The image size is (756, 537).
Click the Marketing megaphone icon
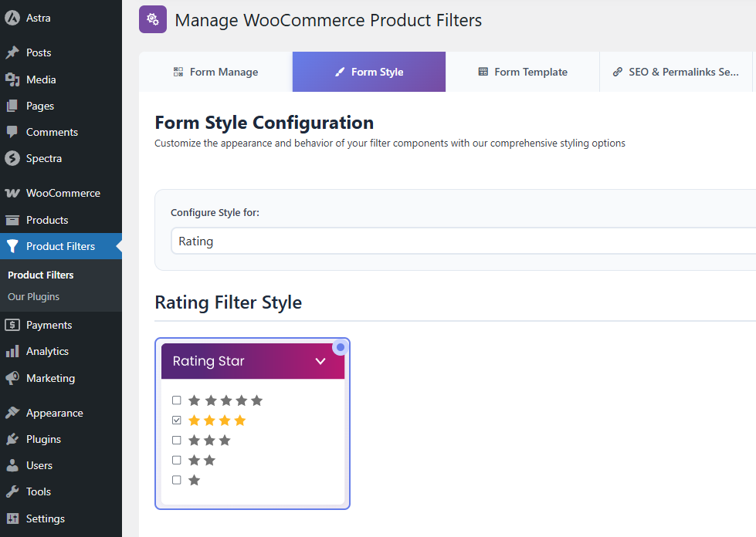[12, 378]
